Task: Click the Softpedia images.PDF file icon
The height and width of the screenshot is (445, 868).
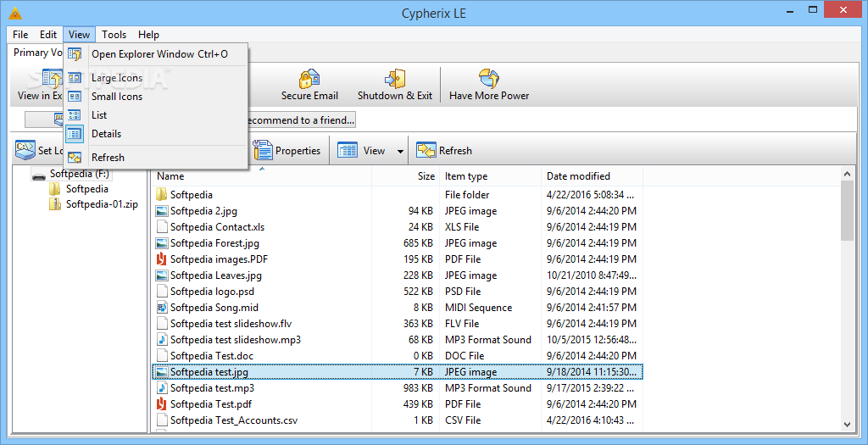Action: [x=162, y=259]
